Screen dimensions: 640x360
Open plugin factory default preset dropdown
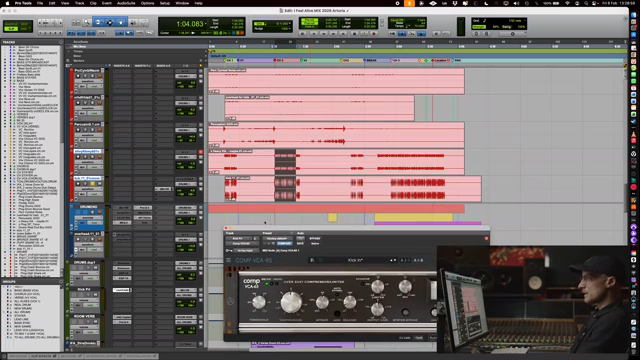277,238
